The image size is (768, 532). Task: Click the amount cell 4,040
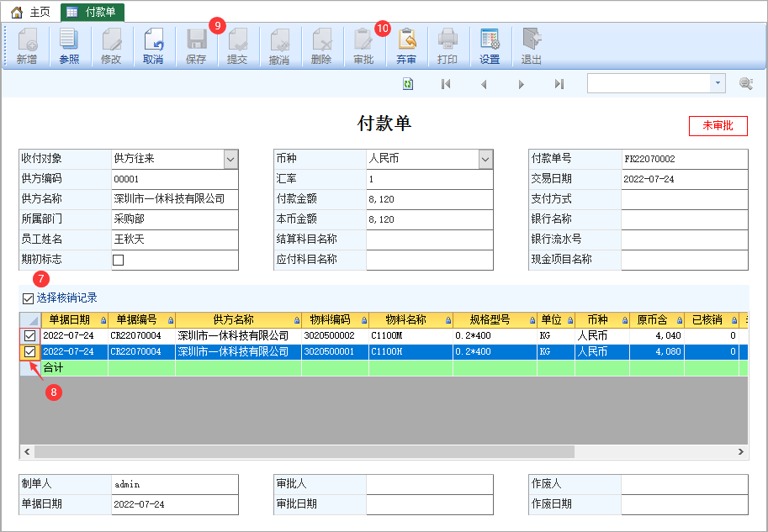pos(656,335)
